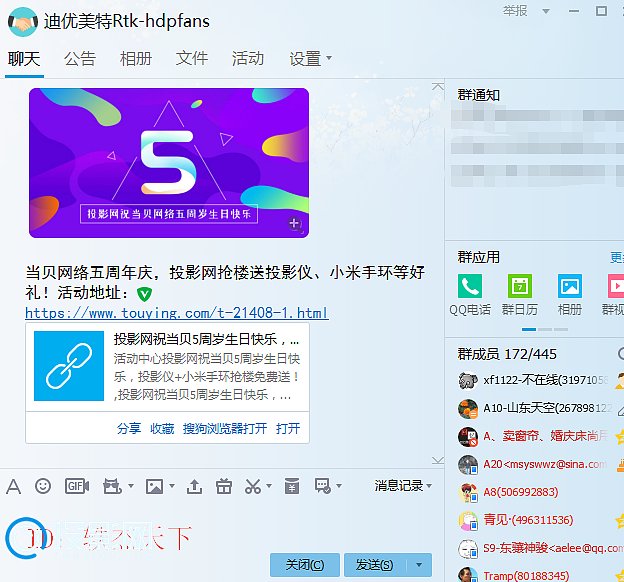The image size is (624, 582).
Task: Click 分享 on the link card
Action: point(129,428)
